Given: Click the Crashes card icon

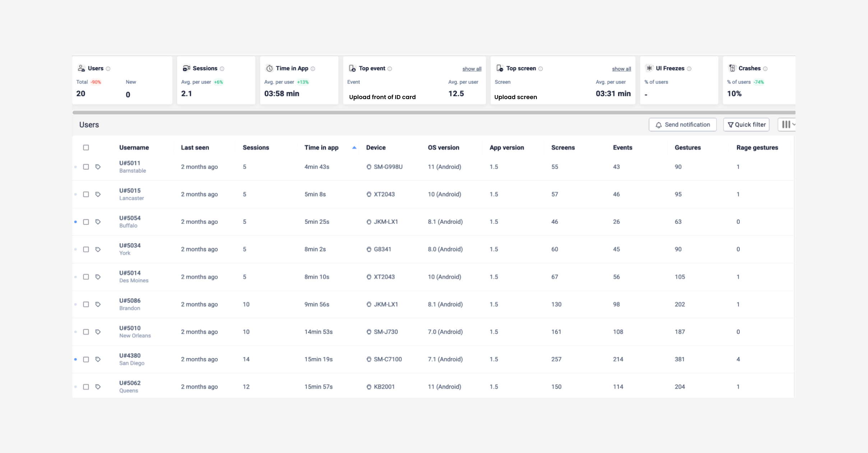Looking at the screenshot, I should 732,68.
